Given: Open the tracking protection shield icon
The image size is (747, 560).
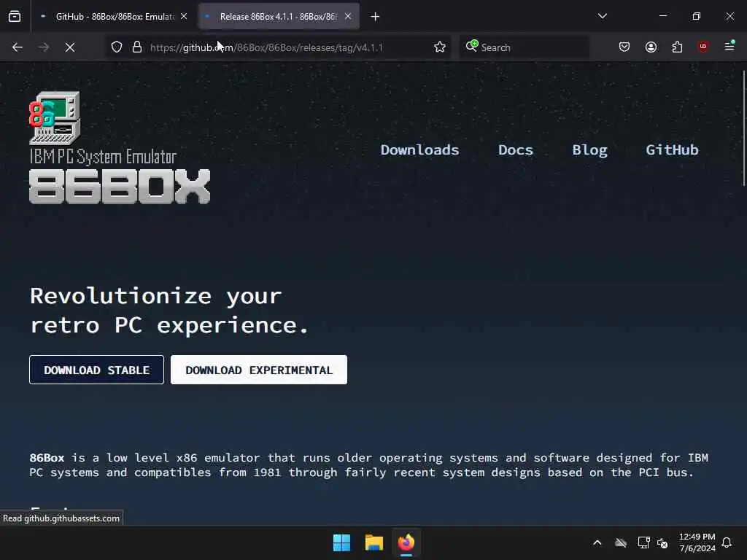Looking at the screenshot, I should [117, 47].
